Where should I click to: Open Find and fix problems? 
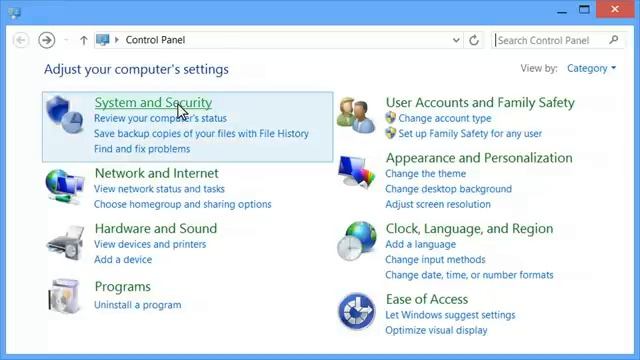pyautogui.click(x=142, y=149)
